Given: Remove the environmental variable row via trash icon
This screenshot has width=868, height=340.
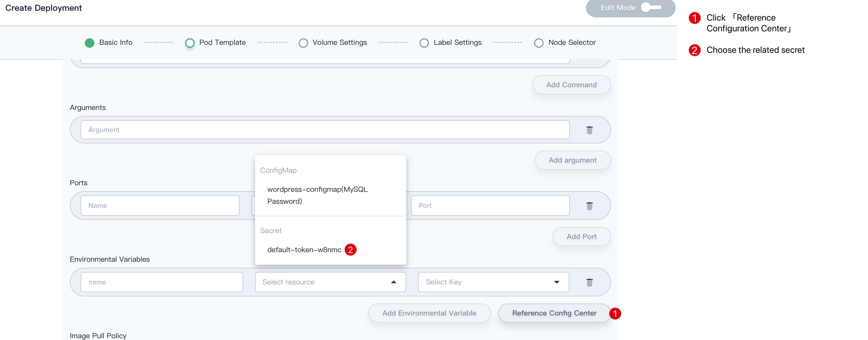Looking at the screenshot, I should [589, 282].
